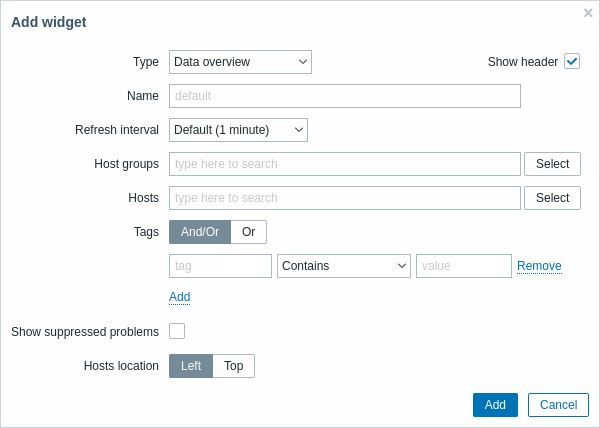Close the Add widget dialog
This screenshot has height=428, width=600.
[588, 13]
